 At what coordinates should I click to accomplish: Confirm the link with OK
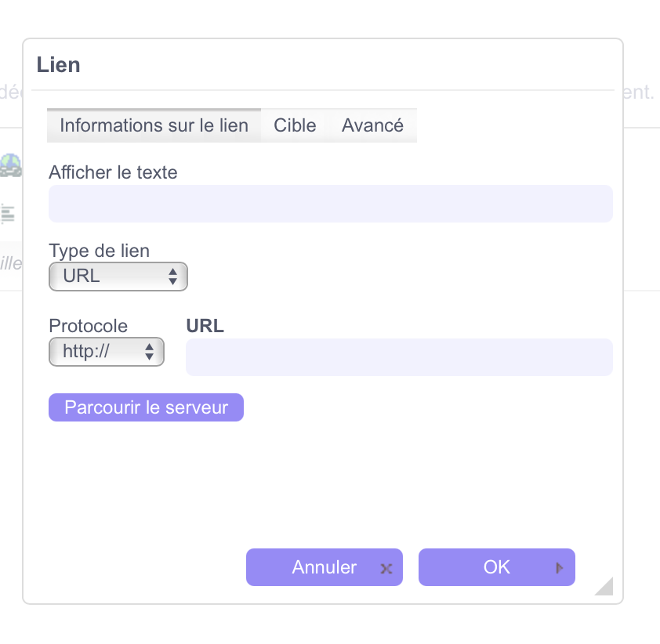(497, 567)
